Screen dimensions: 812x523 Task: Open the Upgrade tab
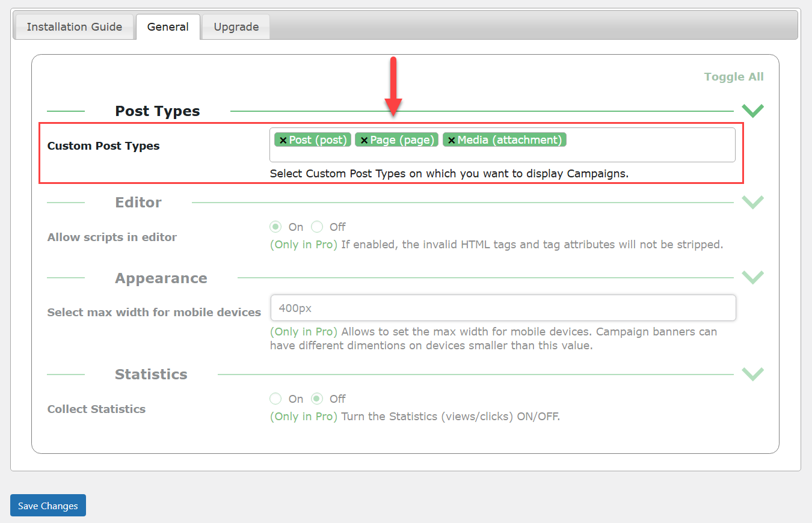[x=236, y=27]
